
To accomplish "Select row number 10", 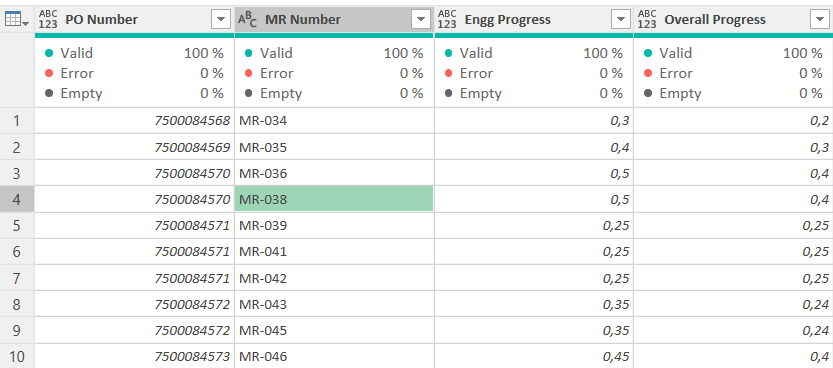I will 17,356.
